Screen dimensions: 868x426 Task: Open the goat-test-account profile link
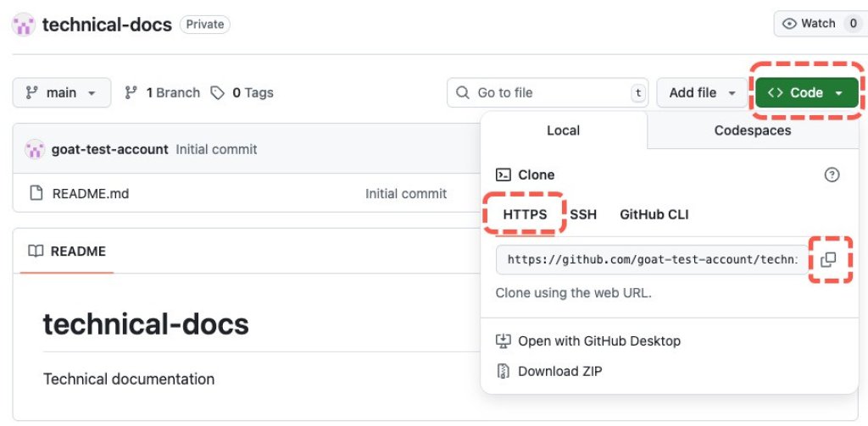[x=109, y=149]
